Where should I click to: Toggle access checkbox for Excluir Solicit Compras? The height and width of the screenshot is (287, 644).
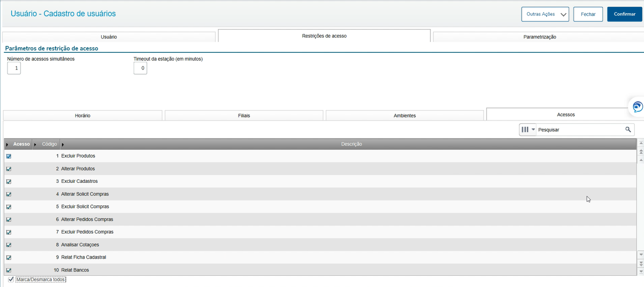[x=9, y=207]
